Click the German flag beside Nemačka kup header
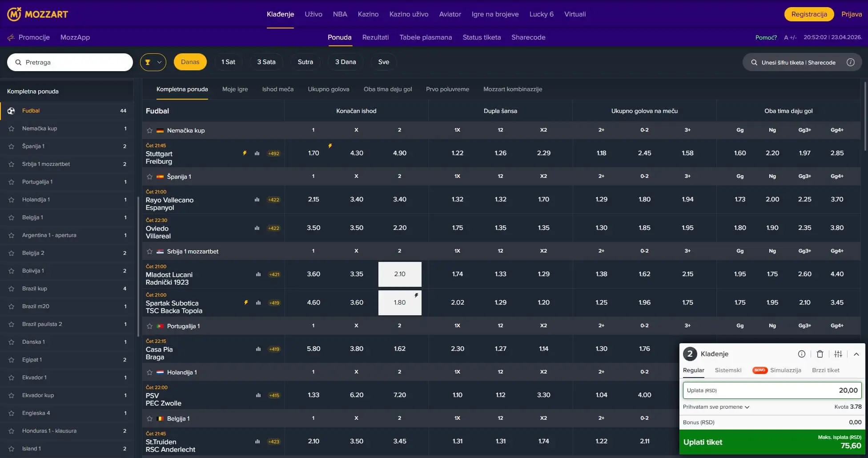The image size is (868, 458). (160, 131)
